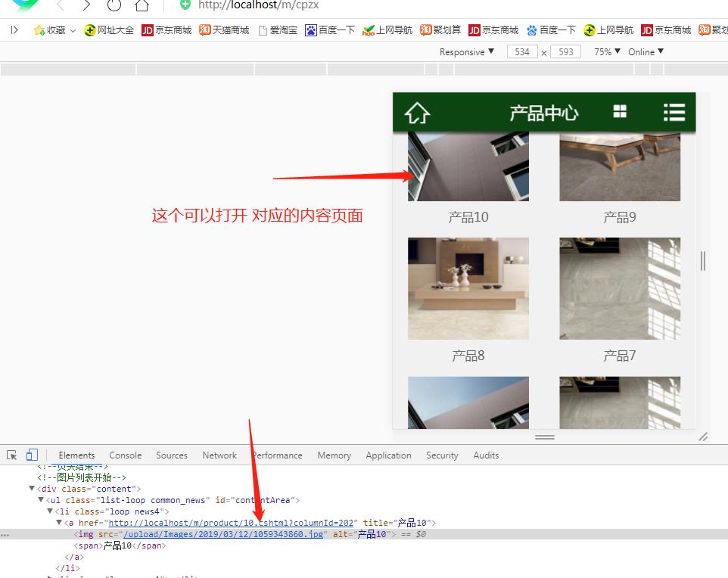
Task: Tap the grid view icon in header
Action: pos(620,111)
